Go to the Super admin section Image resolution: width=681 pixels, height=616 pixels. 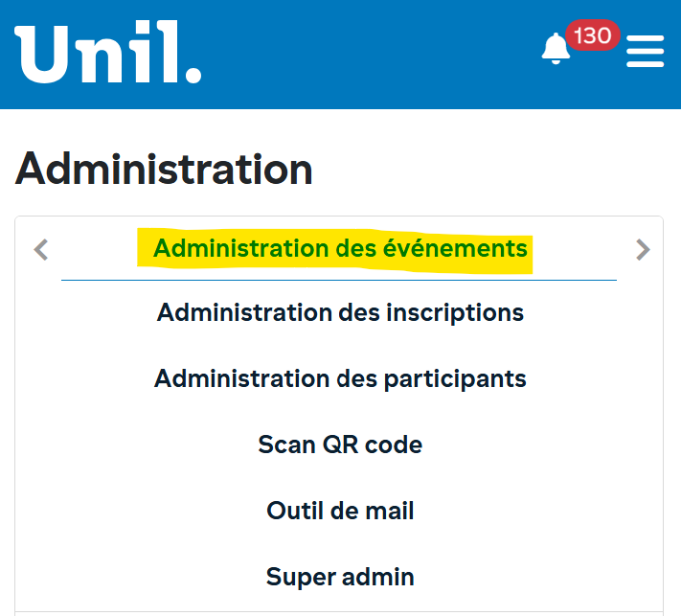coord(340,577)
